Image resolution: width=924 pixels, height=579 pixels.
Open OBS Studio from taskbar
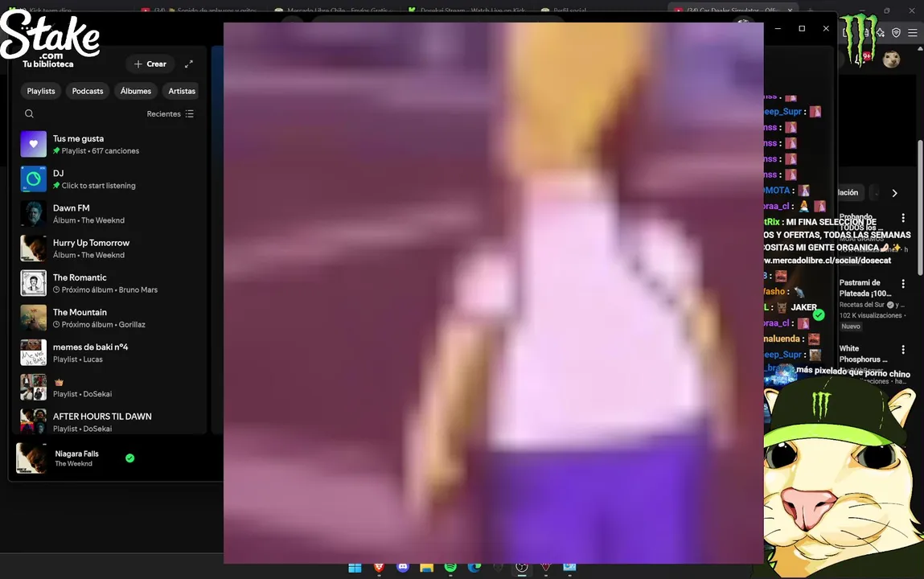pos(522,567)
